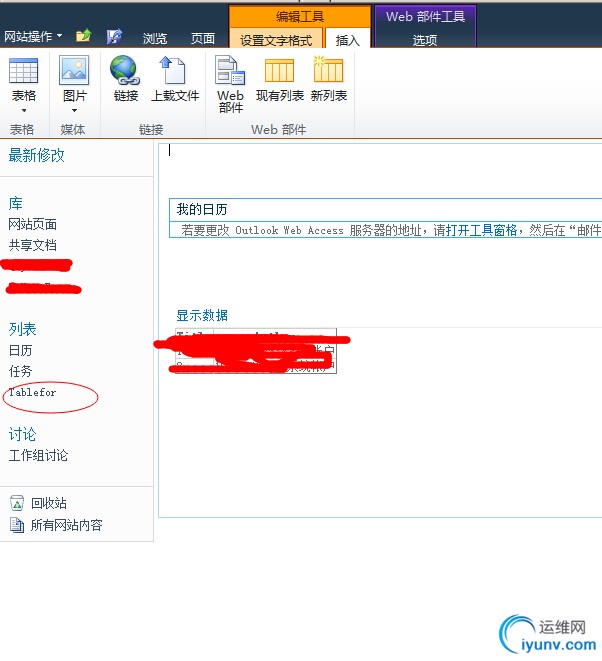The image size is (602, 661).
Task: Open the Libraries (库) heading link
Action: click(x=16, y=203)
